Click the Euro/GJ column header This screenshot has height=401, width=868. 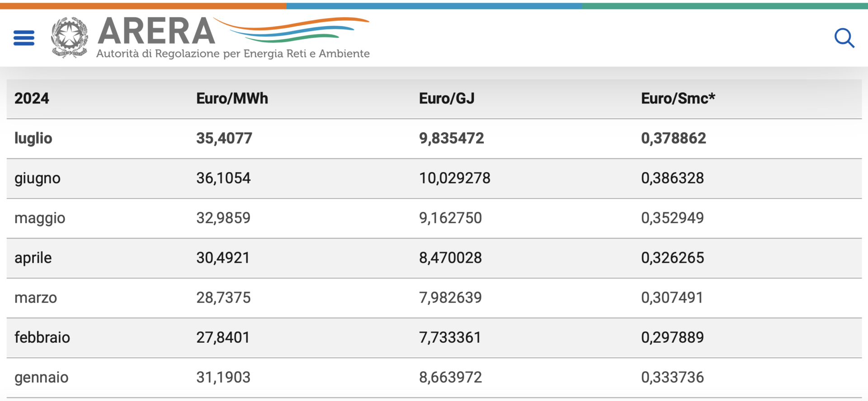coord(447,98)
